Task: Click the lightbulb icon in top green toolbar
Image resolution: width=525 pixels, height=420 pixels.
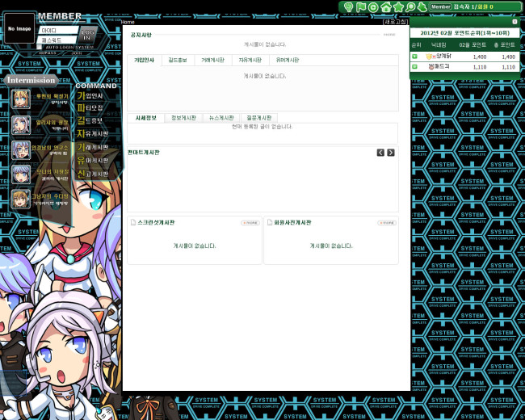Action: click(349, 7)
